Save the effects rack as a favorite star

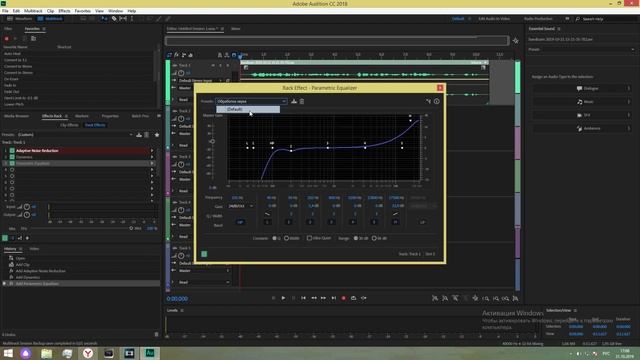[x=157, y=135]
